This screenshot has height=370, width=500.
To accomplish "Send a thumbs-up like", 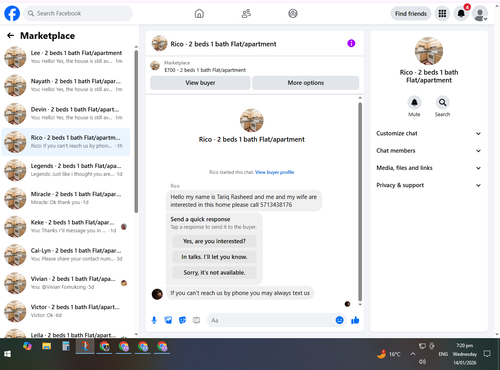I will pos(355,320).
